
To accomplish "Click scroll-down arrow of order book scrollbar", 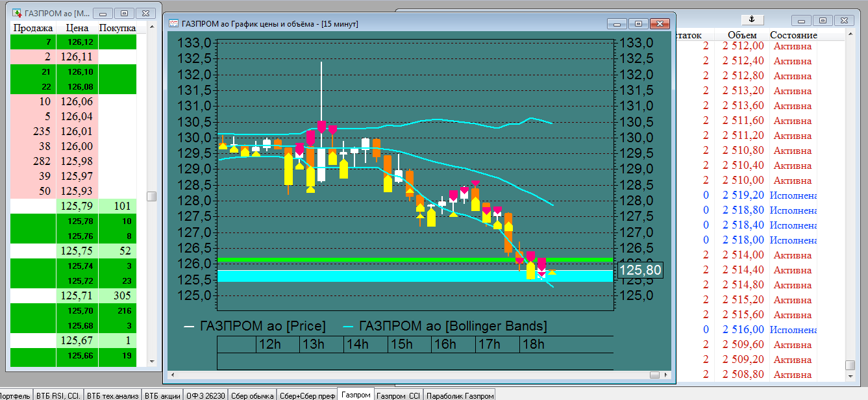I will tap(152, 362).
